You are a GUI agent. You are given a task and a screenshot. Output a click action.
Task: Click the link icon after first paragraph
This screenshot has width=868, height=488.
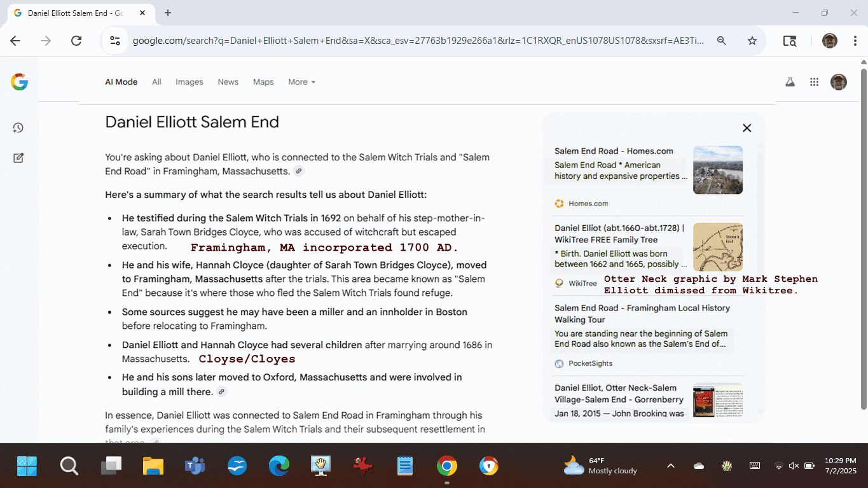(299, 171)
